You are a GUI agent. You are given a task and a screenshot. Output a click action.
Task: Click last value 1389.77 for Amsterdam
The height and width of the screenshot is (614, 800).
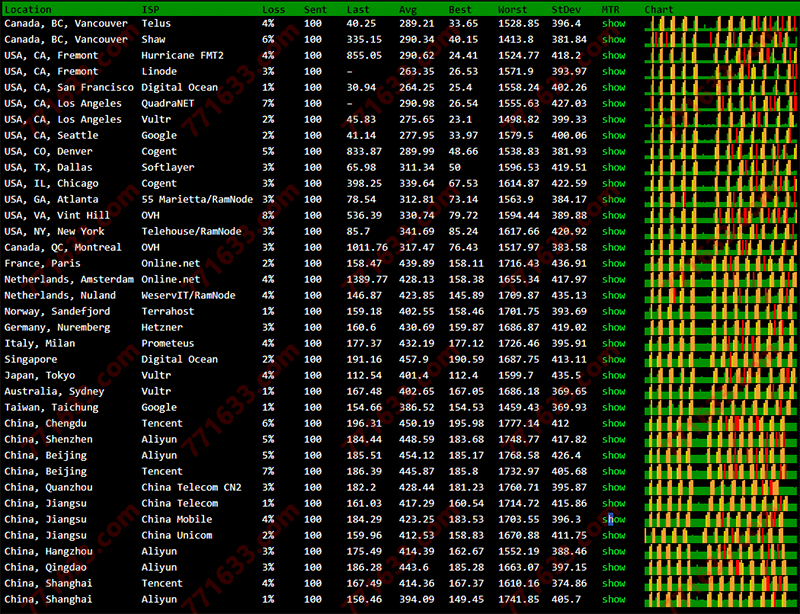pyautogui.click(x=367, y=279)
